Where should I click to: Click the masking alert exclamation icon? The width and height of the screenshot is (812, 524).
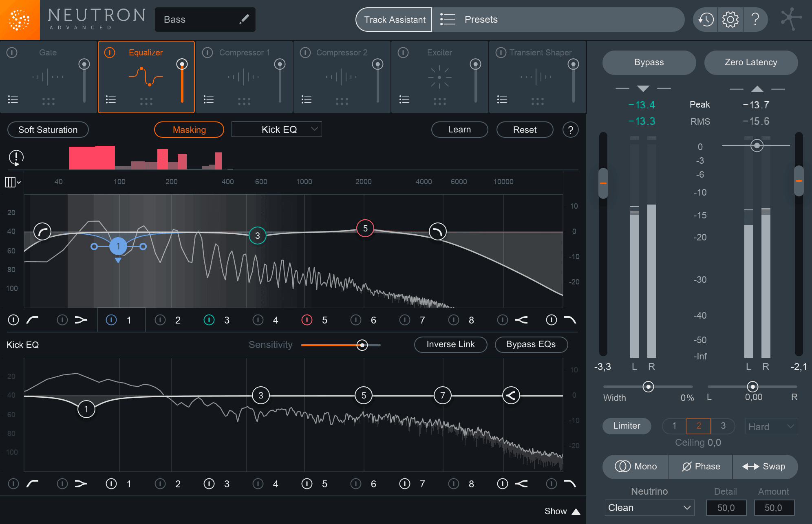(16, 158)
